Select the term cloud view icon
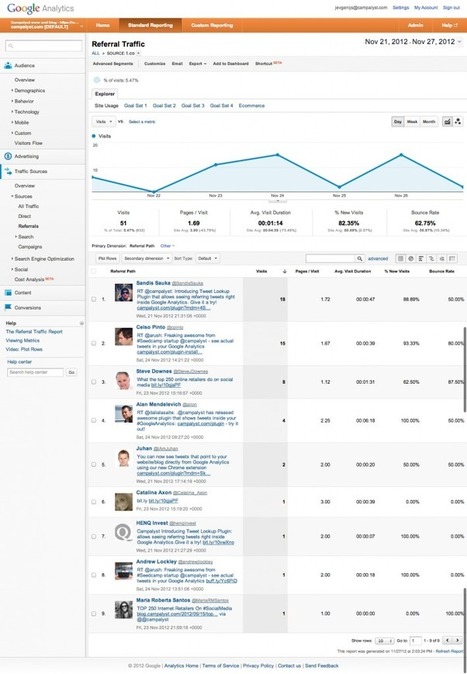 pos(442,258)
